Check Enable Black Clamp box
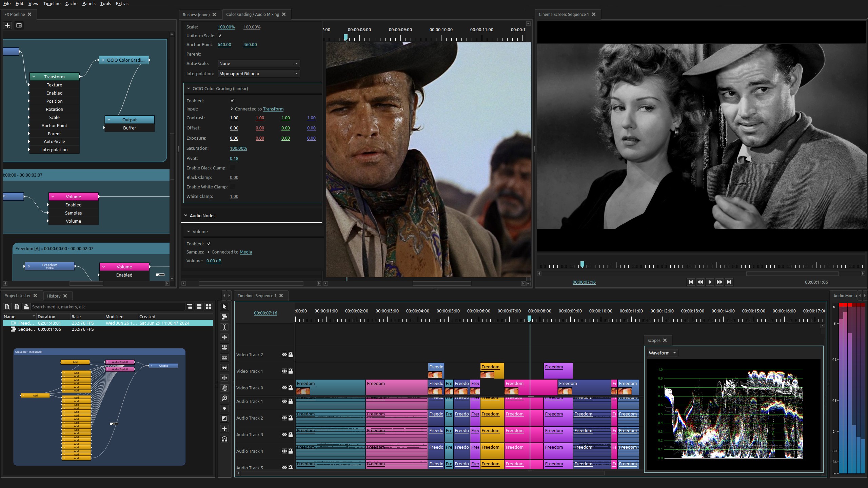Image resolution: width=868 pixels, height=488 pixels. (232, 168)
